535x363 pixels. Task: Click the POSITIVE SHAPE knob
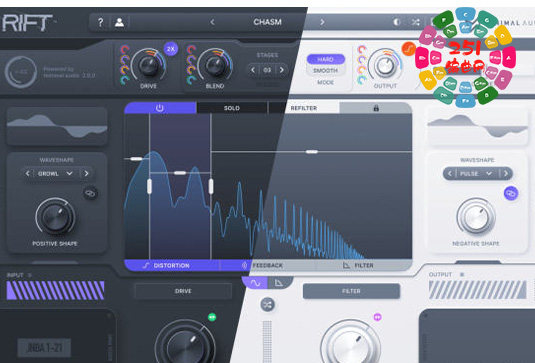(x=56, y=217)
